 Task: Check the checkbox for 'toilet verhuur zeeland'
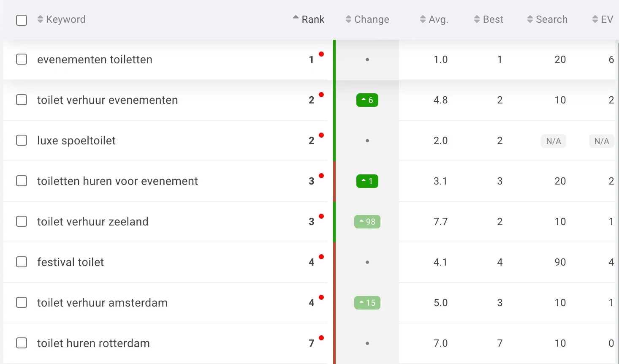[x=22, y=221]
